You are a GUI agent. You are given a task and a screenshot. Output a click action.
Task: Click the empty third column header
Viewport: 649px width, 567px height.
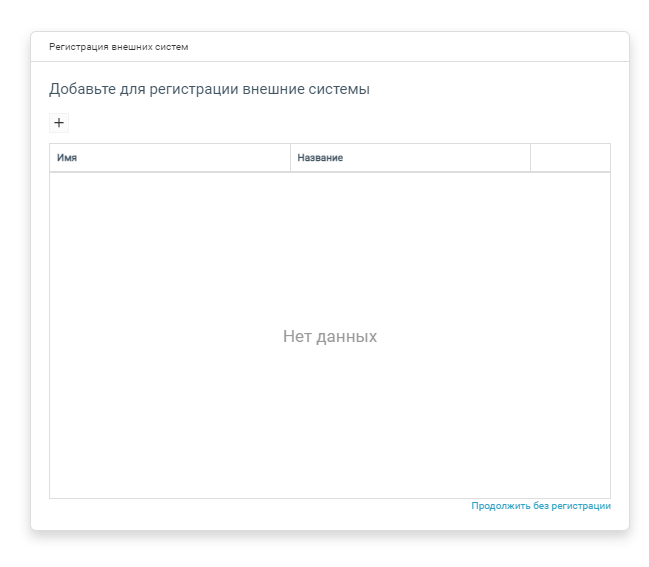coord(570,158)
